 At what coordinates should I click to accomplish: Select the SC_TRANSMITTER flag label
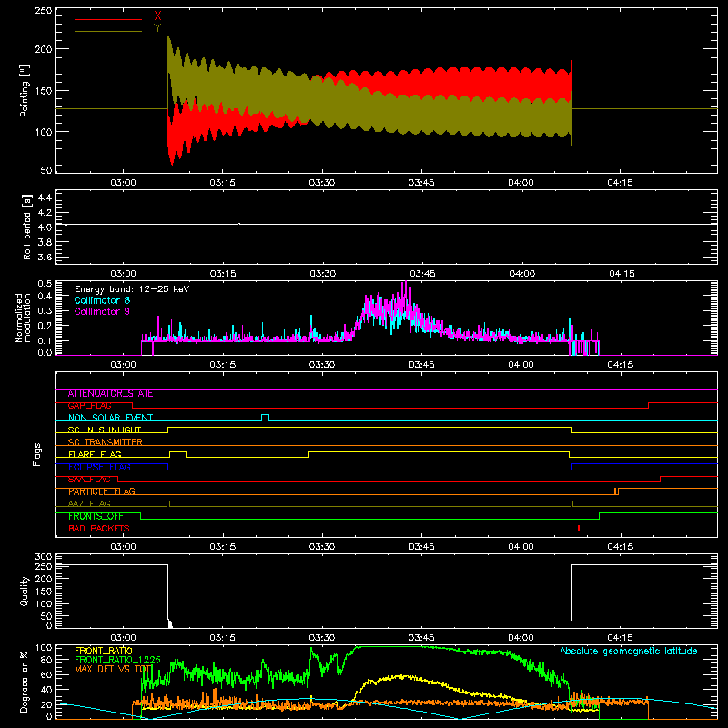(x=106, y=442)
